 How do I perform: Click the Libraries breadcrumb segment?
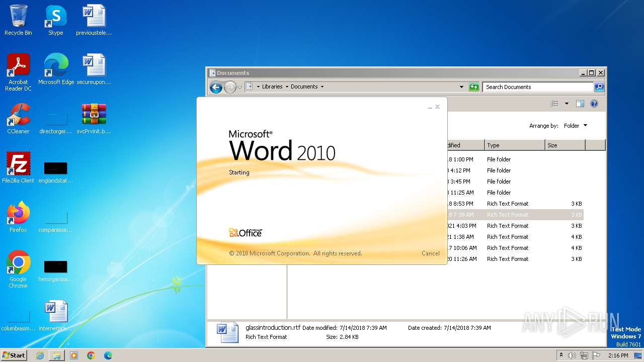[x=272, y=87]
